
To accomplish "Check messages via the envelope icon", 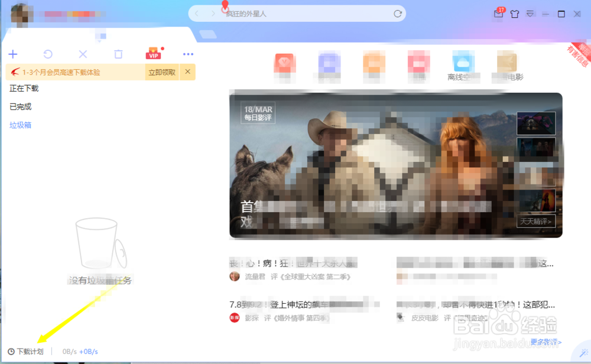I will click(x=498, y=13).
